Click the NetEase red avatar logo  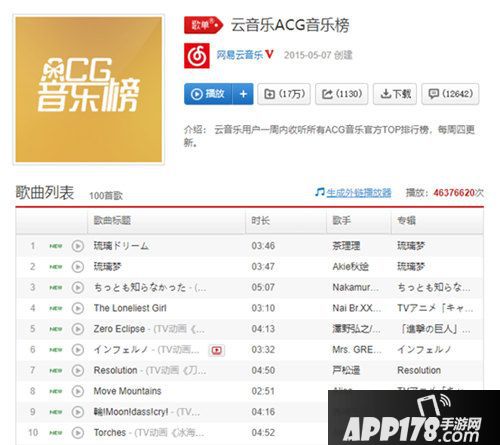(x=197, y=56)
